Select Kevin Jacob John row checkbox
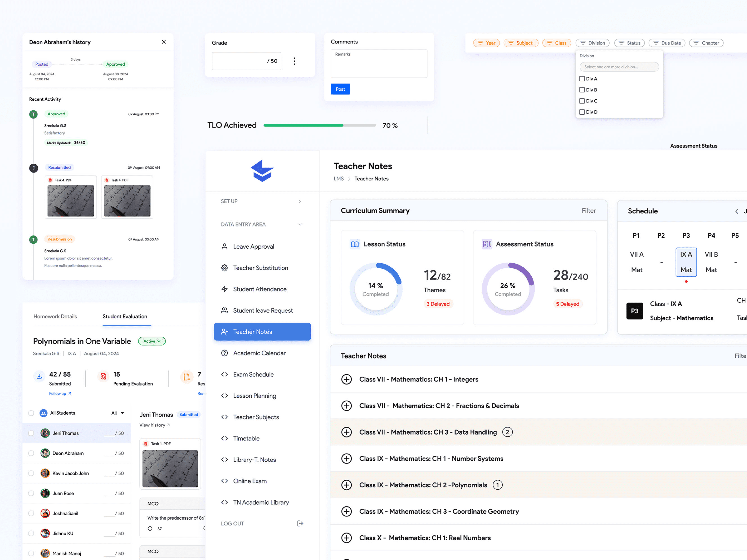Screen dimensions: 747x560 [31, 473]
